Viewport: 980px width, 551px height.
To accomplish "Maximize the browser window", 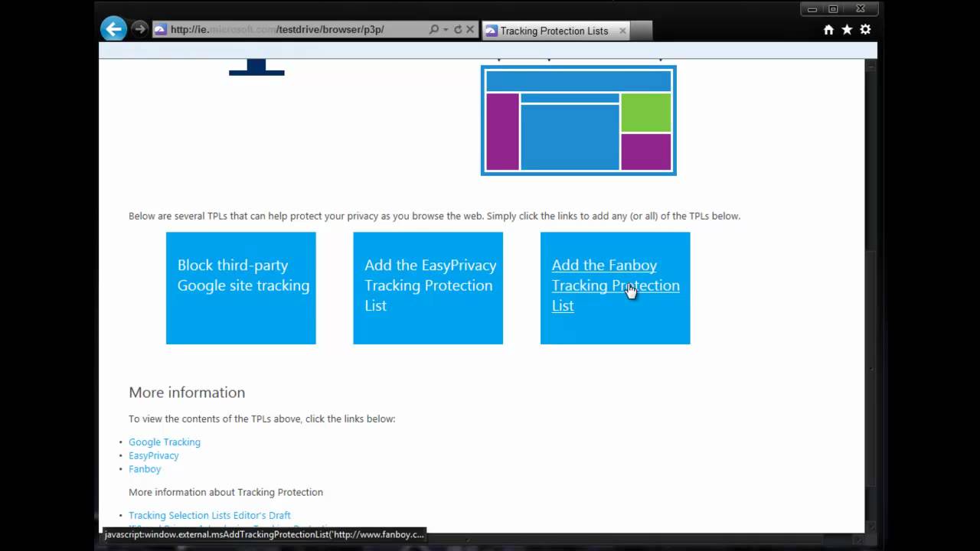I will [833, 9].
